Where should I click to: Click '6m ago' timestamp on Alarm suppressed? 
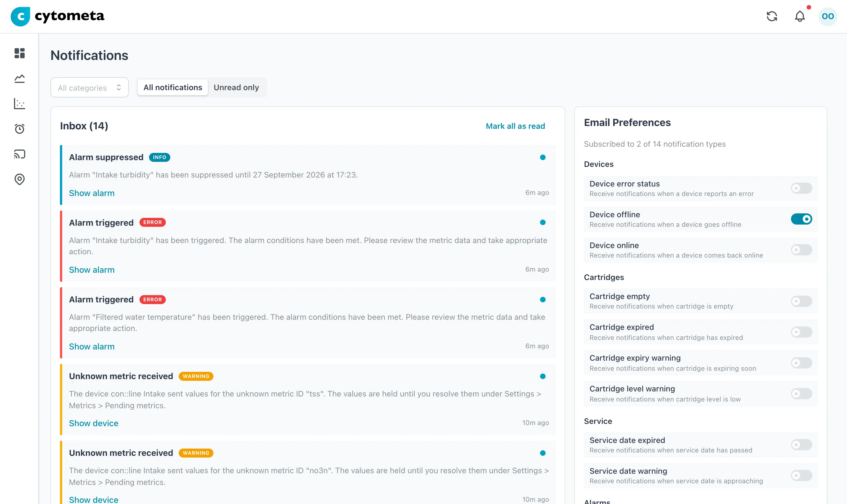tap(537, 193)
